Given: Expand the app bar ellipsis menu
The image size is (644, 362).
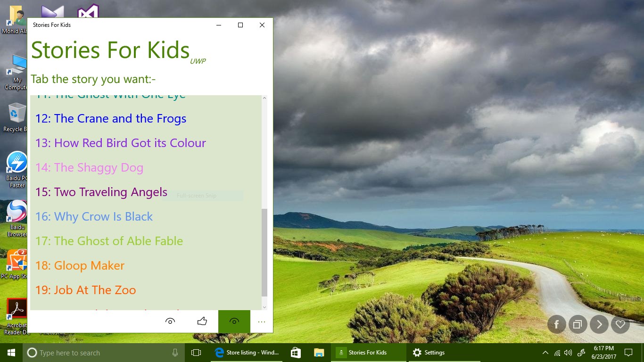Looking at the screenshot, I should 262,322.
